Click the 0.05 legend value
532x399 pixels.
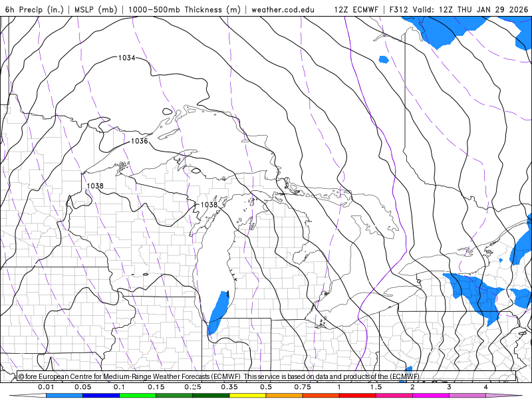coord(82,387)
